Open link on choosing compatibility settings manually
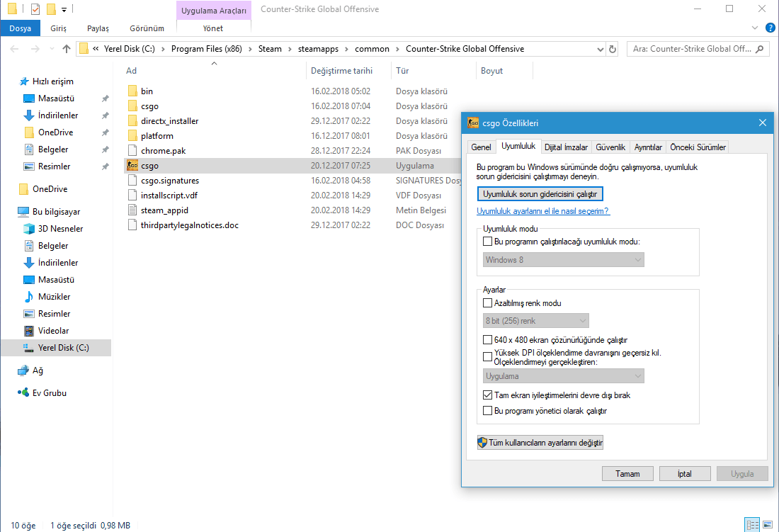This screenshot has height=532, width=779. click(x=543, y=211)
